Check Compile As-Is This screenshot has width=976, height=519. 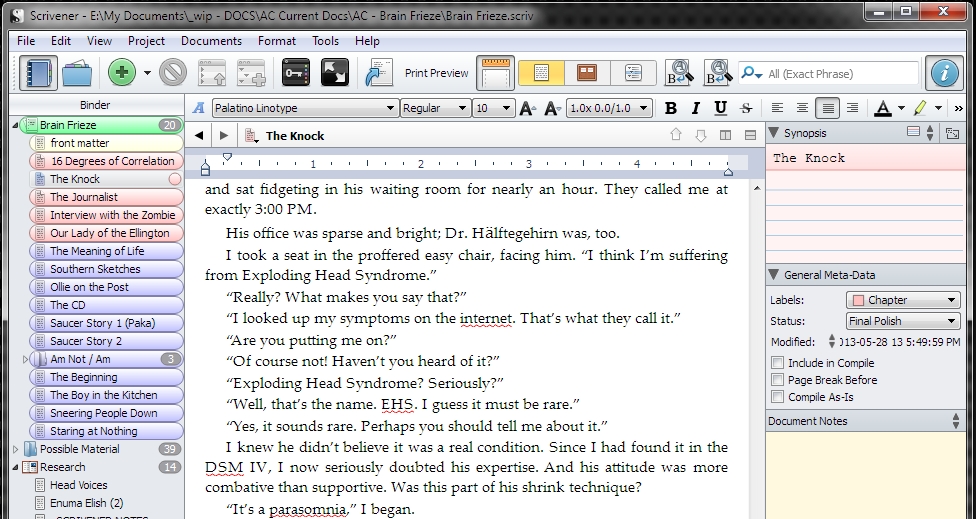point(777,396)
